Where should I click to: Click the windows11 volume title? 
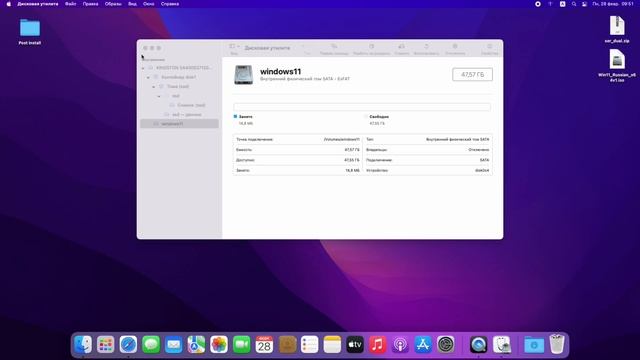(280, 71)
